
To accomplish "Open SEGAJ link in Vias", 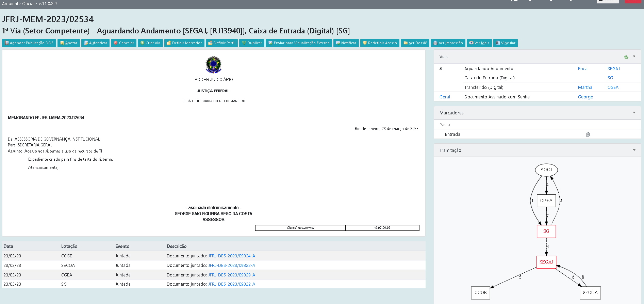I will pos(614,69).
